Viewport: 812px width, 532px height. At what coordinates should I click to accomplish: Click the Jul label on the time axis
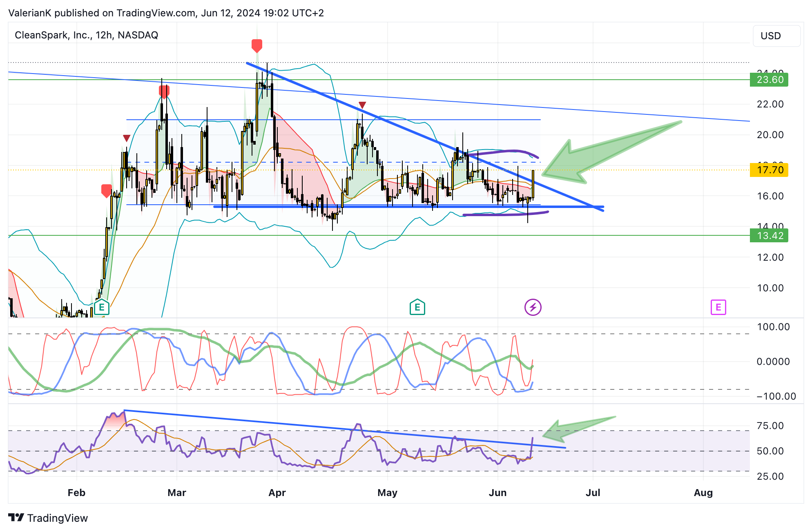[x=593, y=493]
